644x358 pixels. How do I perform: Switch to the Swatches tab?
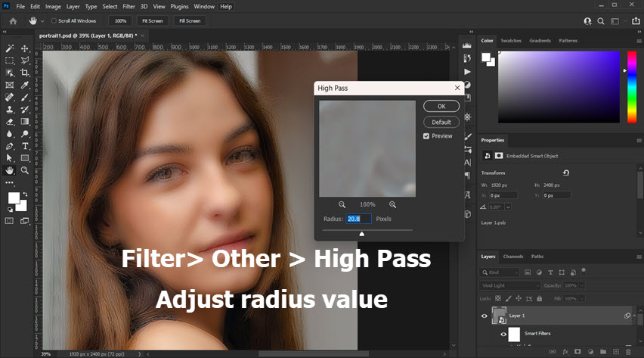[511, 41]
